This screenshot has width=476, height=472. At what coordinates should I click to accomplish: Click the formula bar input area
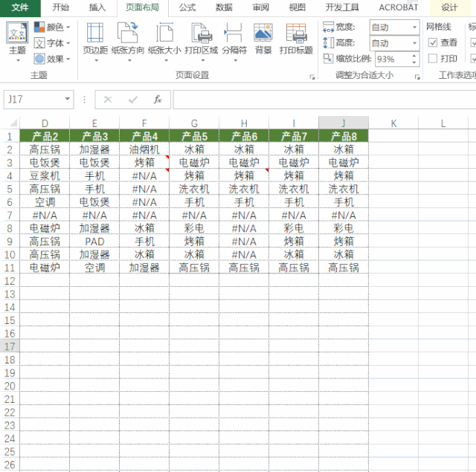coord(324,99)
